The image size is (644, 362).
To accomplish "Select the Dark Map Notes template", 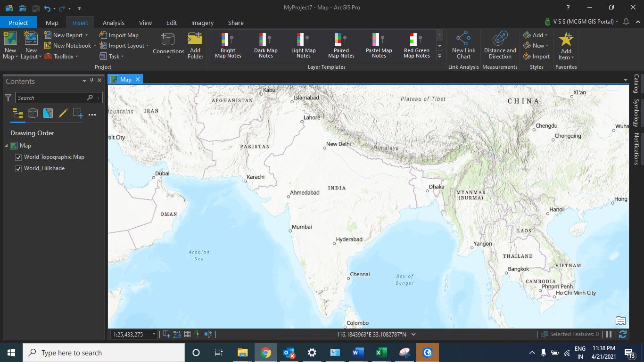I will coord(265,45).
